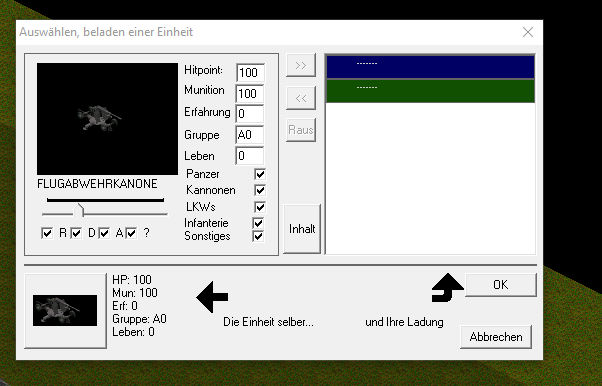602x386 pixels.
Task: Click the Raus button
Action: pos(301,130)
